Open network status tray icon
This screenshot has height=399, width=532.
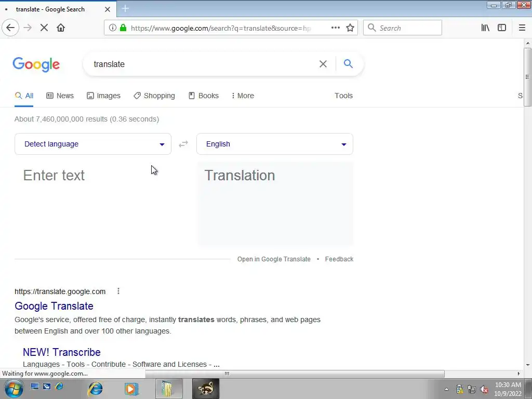472,389
